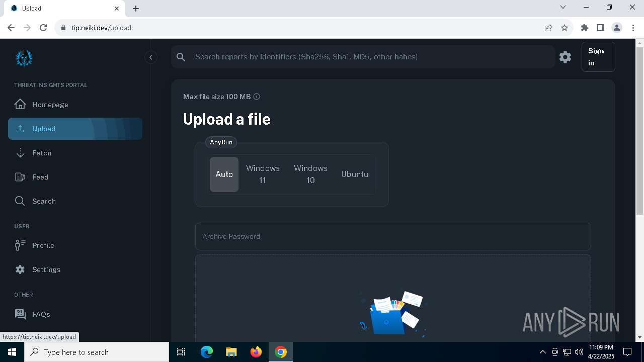Click the Feed newspaper icon
Screen dimensions: 644x362
pyautogui.click(x=20, y=177)
